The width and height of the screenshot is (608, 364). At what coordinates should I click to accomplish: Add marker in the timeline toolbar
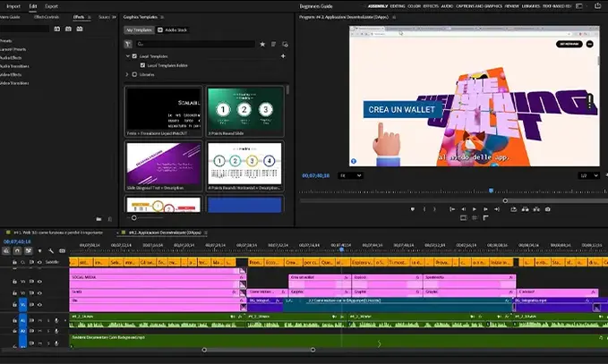click(x=39, y=251)
